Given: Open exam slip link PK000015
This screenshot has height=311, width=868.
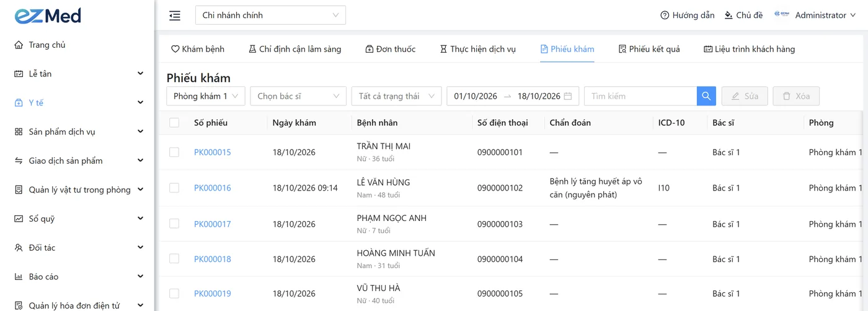Looking at the screenshot, I should pyautogui.click(x=213, y=152).
